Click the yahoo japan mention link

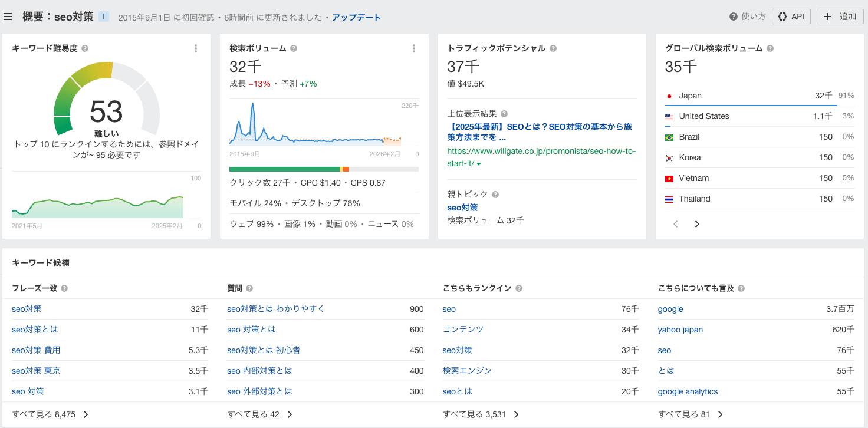(680, 330)
